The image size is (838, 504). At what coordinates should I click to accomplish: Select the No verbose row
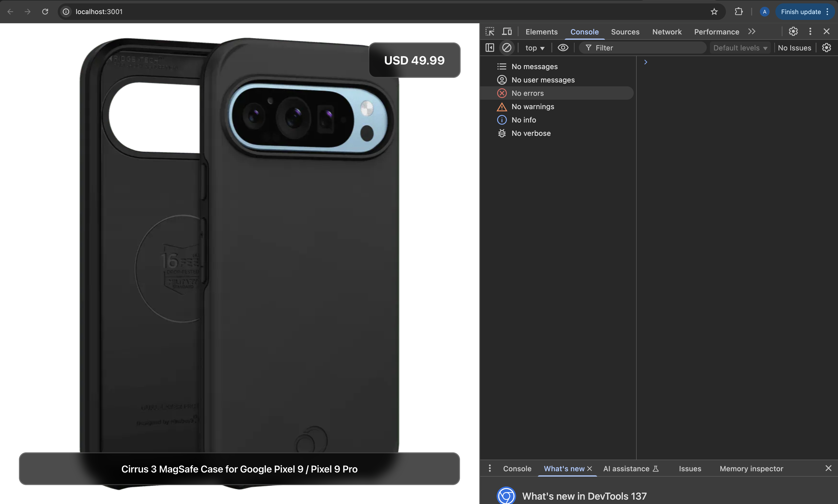point(557,133)
